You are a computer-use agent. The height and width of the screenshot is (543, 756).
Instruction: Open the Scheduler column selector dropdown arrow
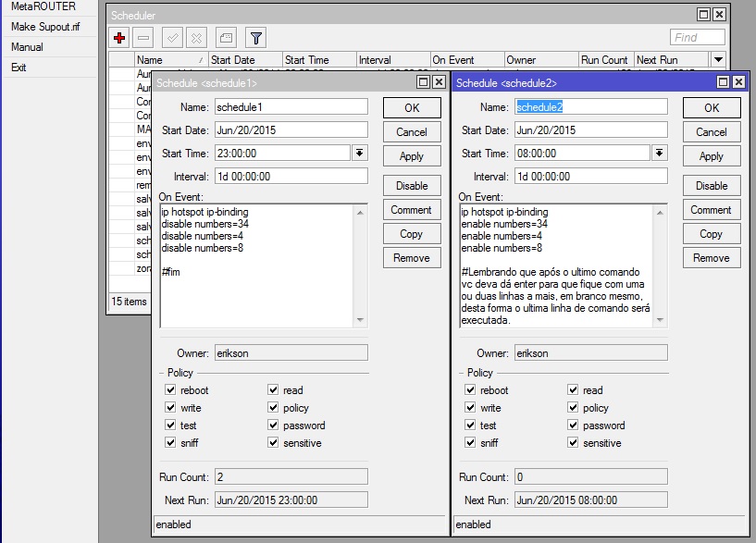tap(718, 60)
